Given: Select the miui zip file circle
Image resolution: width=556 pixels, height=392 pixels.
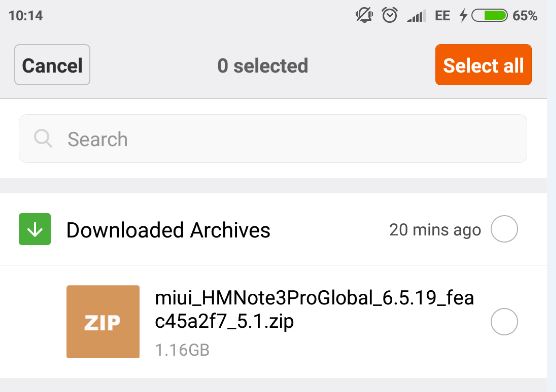Looking at the screenshot, I should (504, 321).
